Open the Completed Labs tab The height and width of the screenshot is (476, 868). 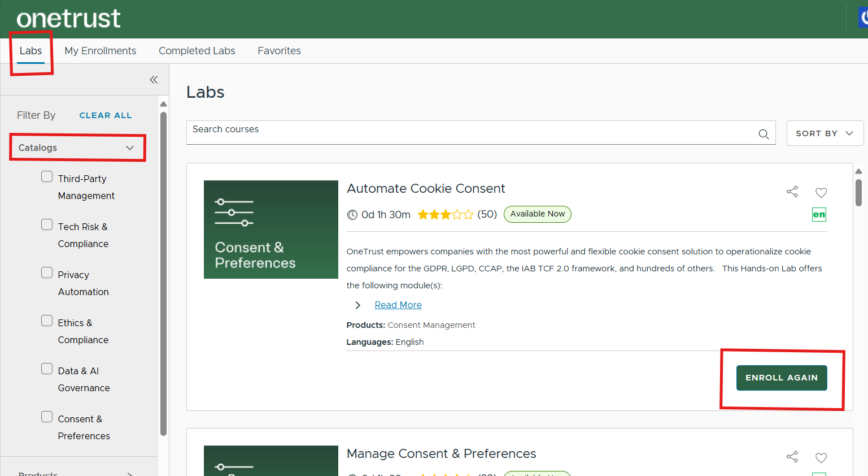(x=197, y=51)
